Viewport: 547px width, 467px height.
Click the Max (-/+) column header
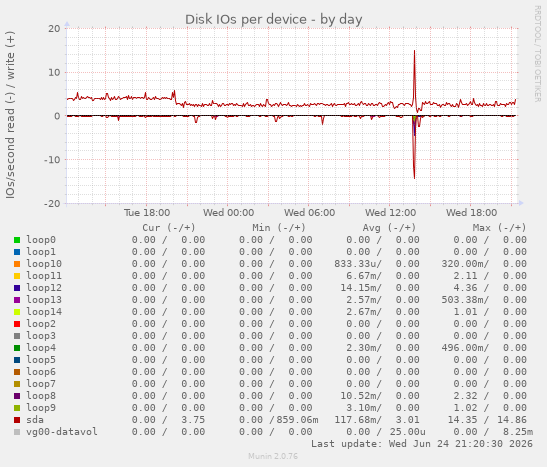(x=500, y=228)
